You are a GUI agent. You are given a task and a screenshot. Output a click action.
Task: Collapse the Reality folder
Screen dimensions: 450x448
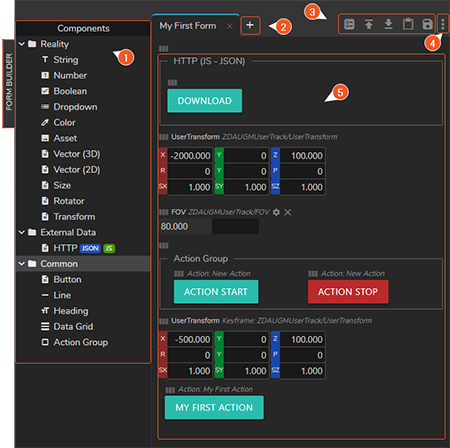click(22, 44)
